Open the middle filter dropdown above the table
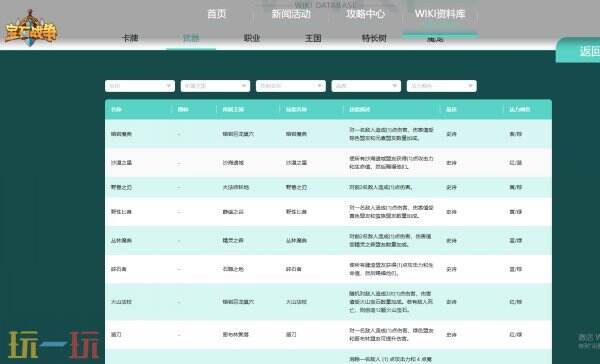600x364 pixels. click(290, 86)
